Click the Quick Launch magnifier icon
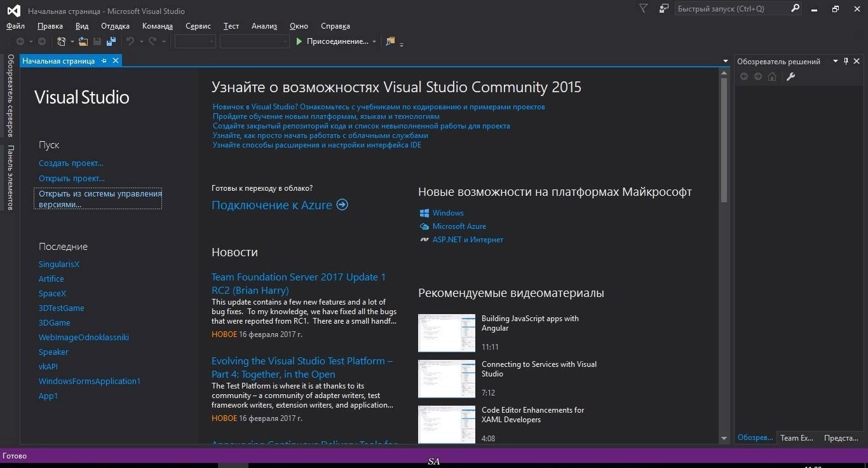 795,9
